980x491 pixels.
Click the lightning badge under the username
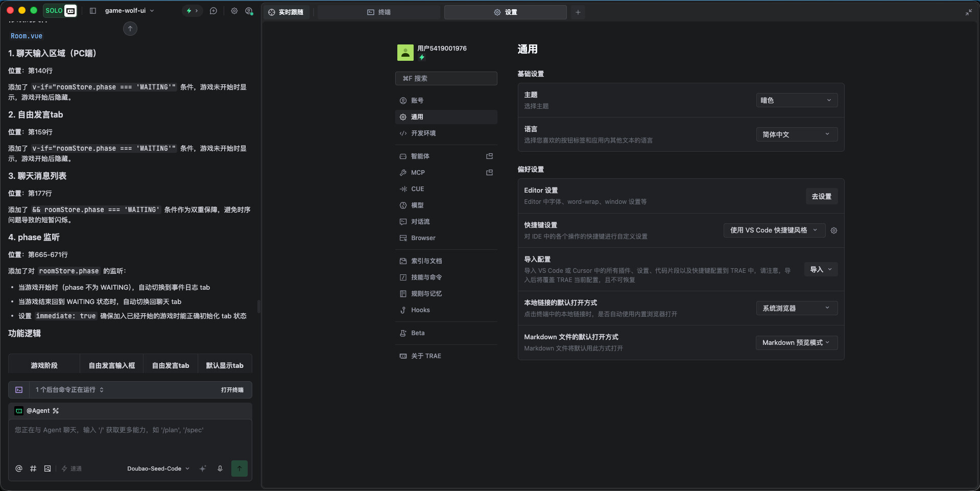(422, 57)
